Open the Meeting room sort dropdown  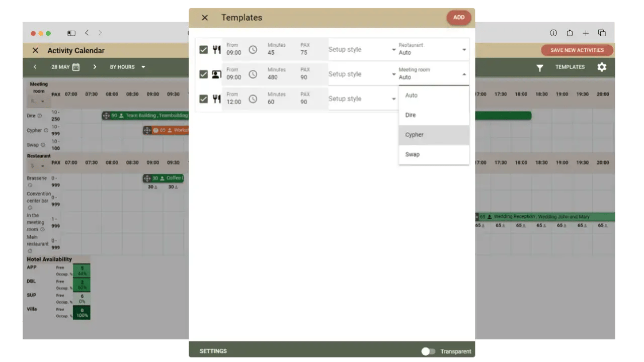[38, 101]
